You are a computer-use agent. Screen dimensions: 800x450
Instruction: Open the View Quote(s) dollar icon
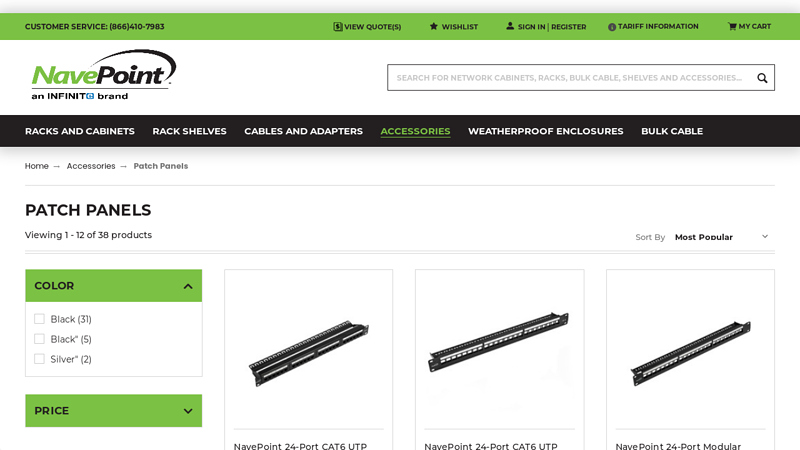click(x=337, y=27)
